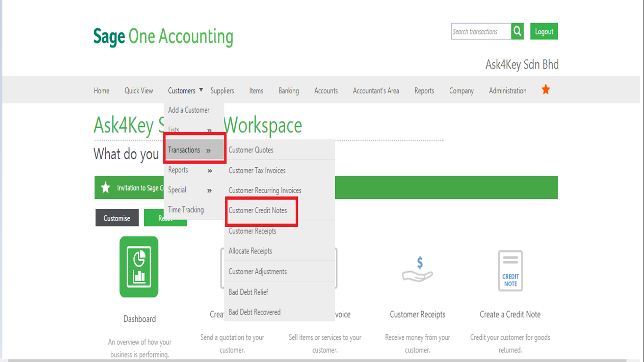Click the white star in invitation banner
This screenshot has height=362, width=644.
106,188
